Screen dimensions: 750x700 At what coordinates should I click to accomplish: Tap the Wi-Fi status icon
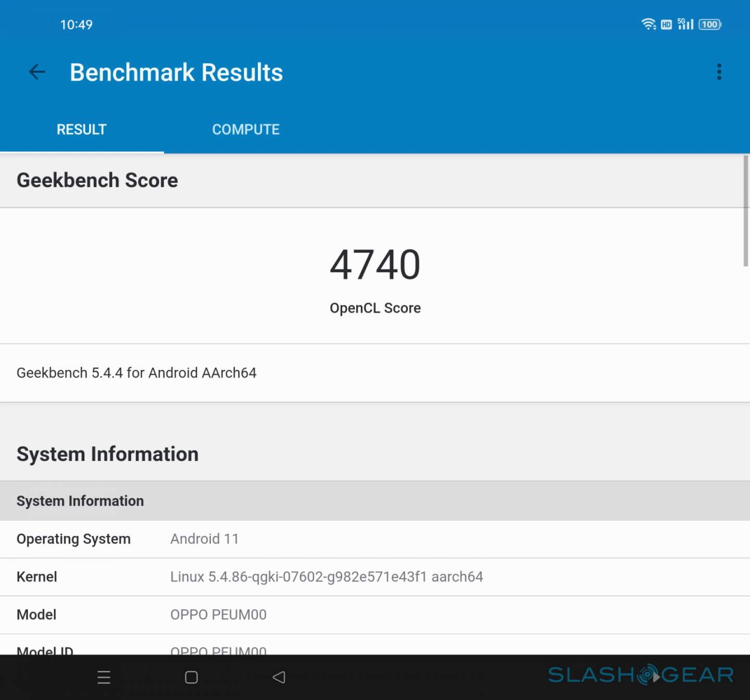[648, 24]
